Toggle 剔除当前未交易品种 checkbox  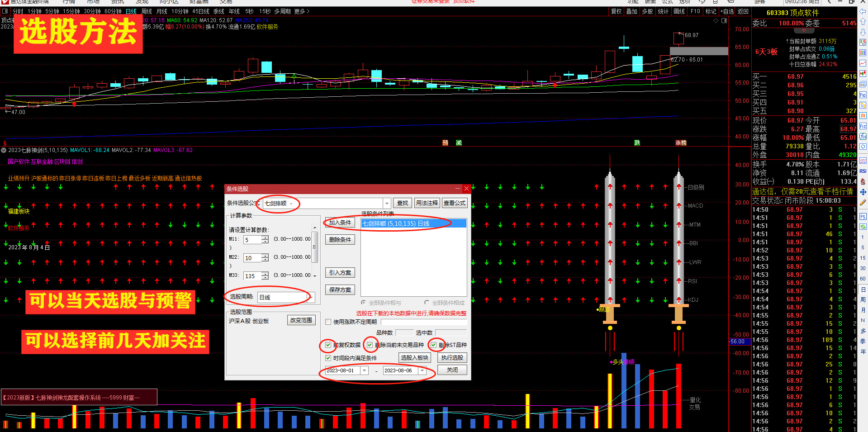tap(370, 345)
